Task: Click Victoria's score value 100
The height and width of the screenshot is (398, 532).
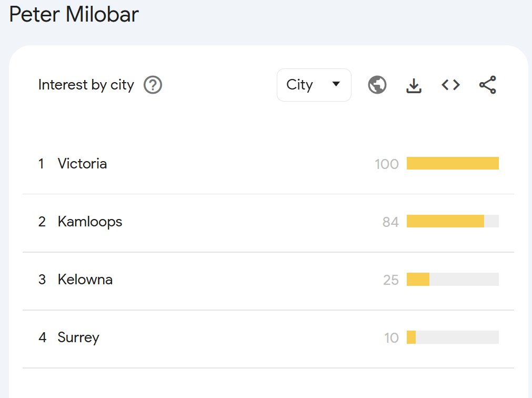Action: (x=386, y=164)
